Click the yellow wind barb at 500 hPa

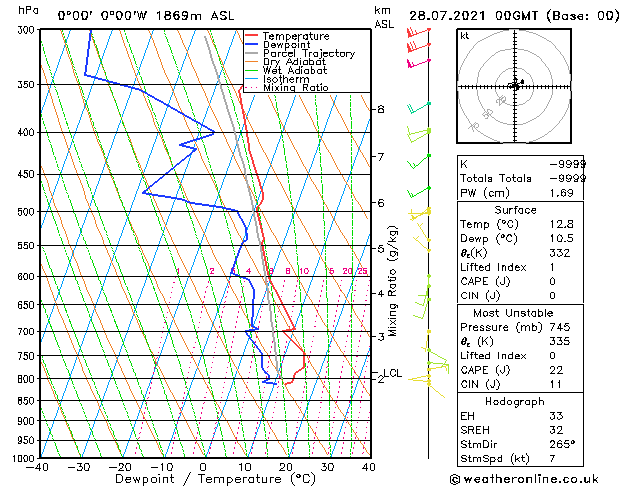[x=420, y=214]
